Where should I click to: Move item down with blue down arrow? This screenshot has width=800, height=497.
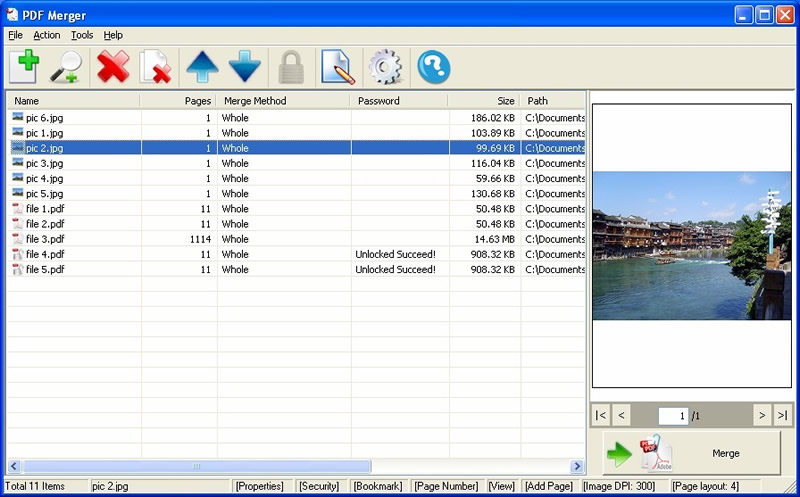tap(244, 67)
